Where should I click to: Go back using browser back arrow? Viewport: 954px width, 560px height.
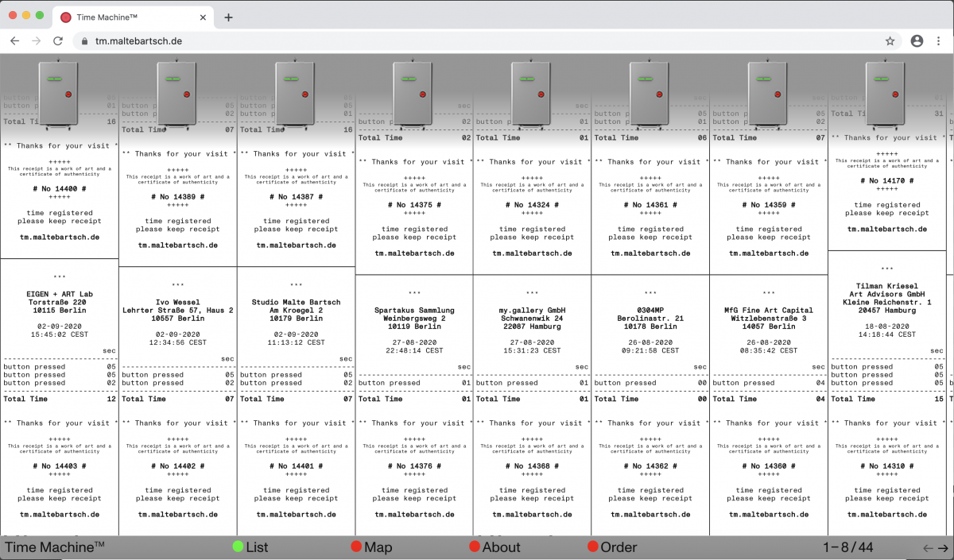14,41
